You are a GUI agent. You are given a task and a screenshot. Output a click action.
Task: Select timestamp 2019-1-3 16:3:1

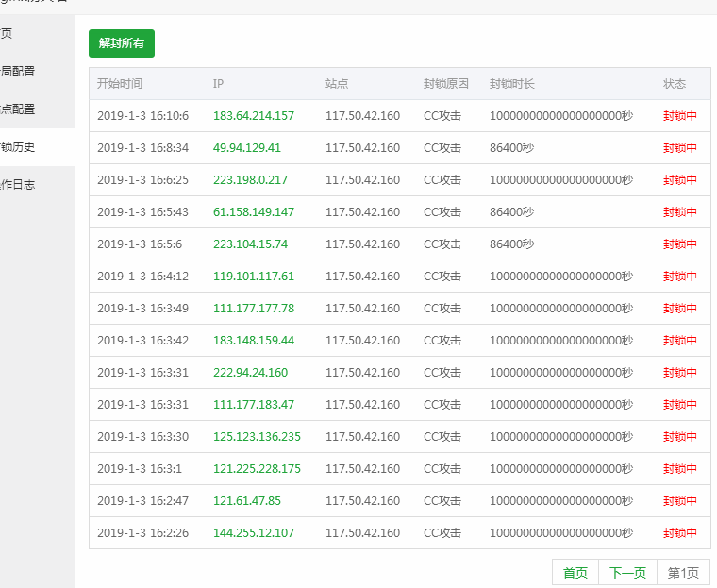coord(140,468)
